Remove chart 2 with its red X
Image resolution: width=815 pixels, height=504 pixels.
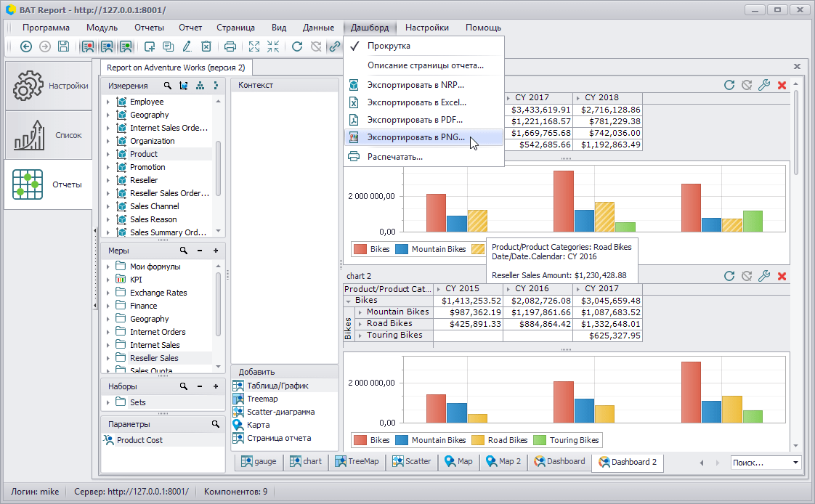click(x=782, y=276)
